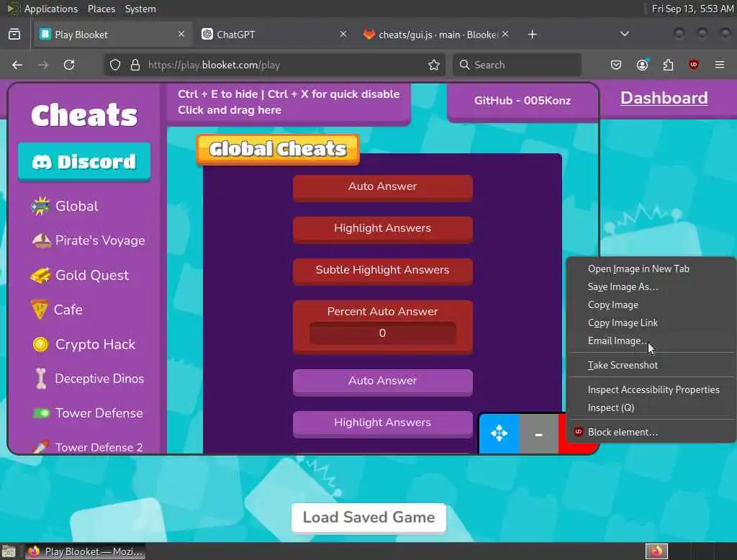Close the ChatGPT tab
Image resolution: width=737 pixels, height=560 pixels.
point(343,35)
